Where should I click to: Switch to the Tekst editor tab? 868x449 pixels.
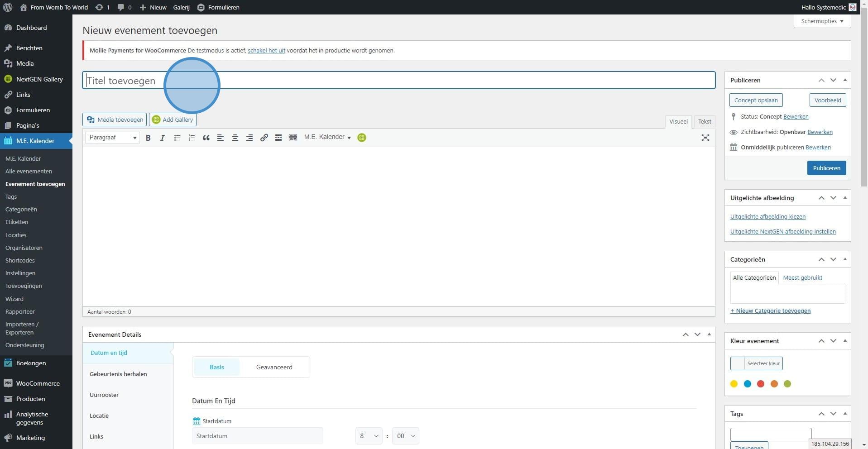click(705, 121)
